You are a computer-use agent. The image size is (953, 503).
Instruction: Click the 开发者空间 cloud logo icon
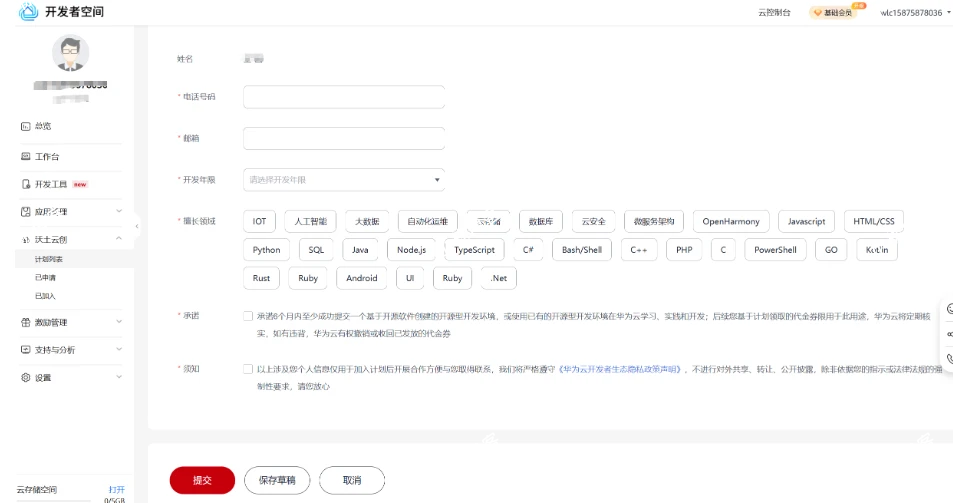(x=28, y=12)
